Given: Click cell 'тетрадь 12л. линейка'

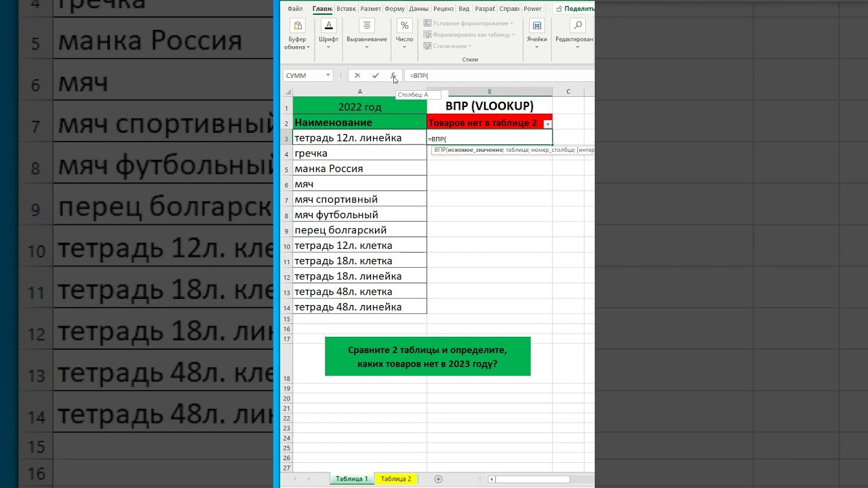Looking at the screenshot, I should [359, 138].
